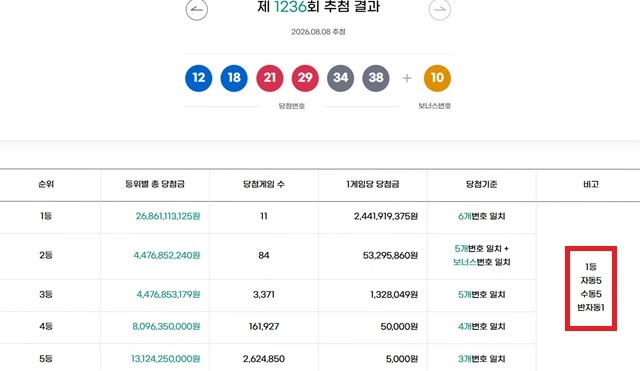Click total prize 26,861,113,125원

pyautogui.click(x=168, y=216)
